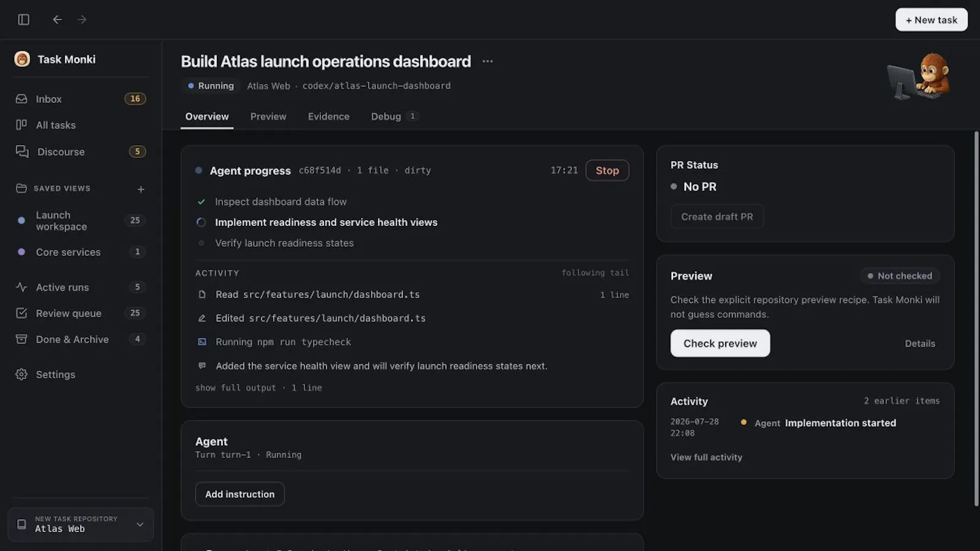Click commit hash c68f514d
The height and width of the screenshot is (551, 980).
[320, 170]
